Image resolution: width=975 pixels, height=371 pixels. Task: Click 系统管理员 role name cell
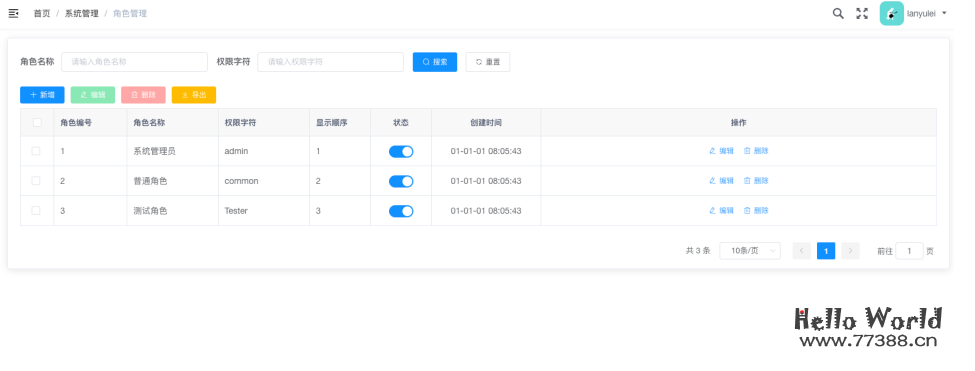(x=154, y=151)
